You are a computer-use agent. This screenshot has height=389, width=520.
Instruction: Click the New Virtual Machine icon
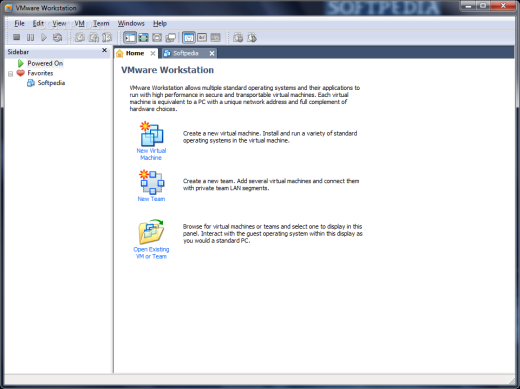pos(151,134)
